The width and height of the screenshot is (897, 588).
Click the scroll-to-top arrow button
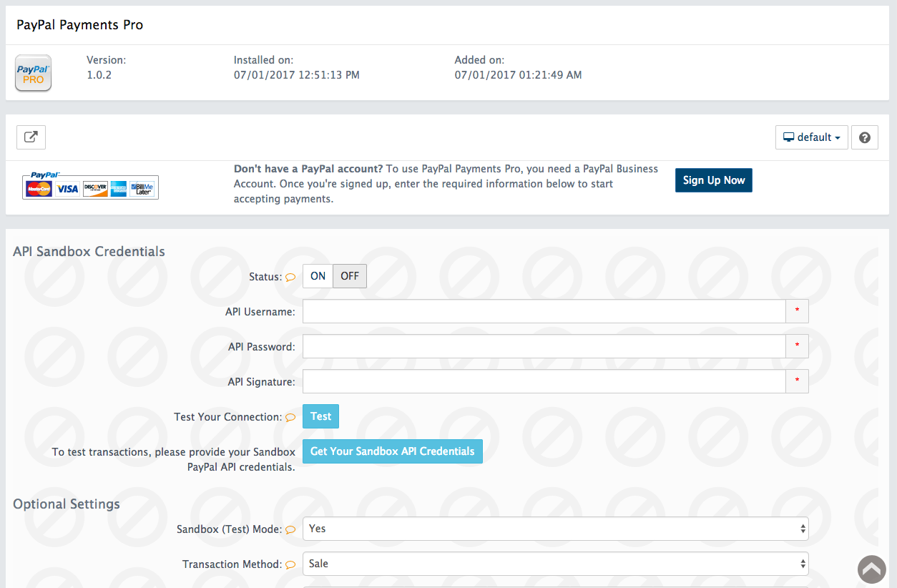(871, 569)
